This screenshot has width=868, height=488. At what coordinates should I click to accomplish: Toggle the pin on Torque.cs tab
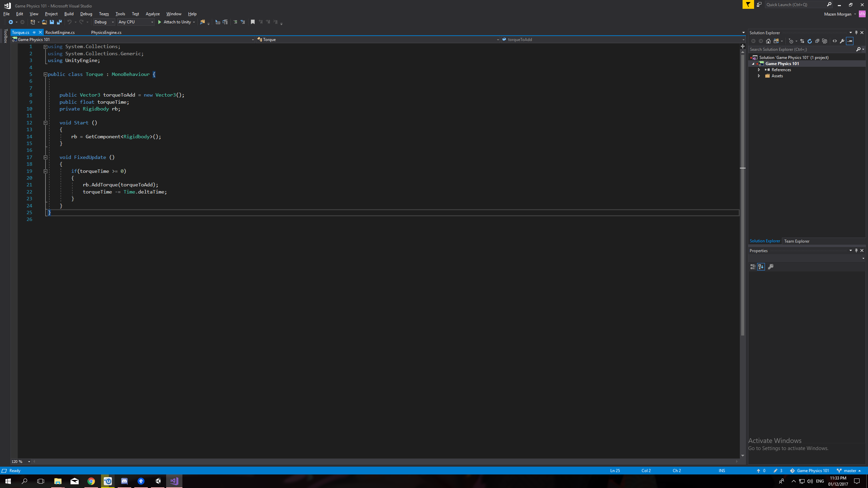pyautogui.click(x=34, y=33)
